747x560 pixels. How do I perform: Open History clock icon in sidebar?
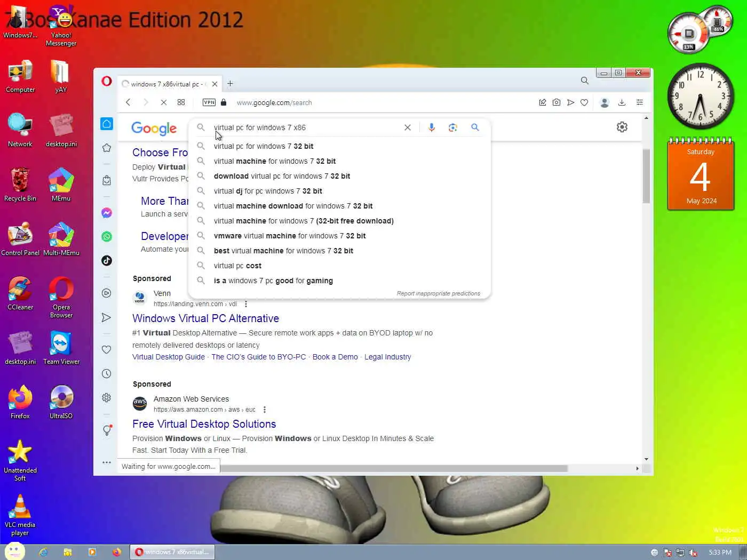(x=107, y=374)
